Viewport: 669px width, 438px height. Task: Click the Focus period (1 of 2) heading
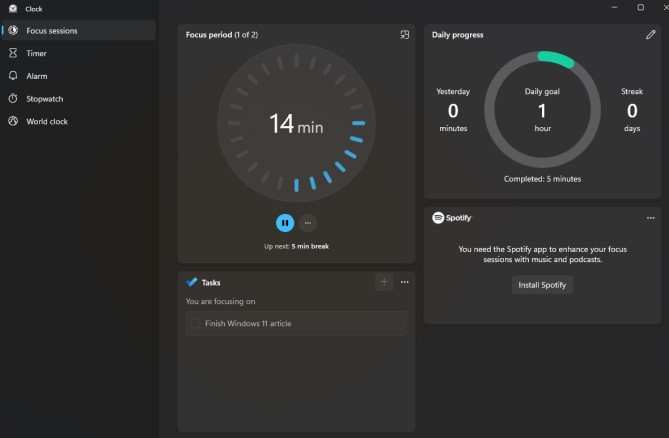click(x=222, y=35)
